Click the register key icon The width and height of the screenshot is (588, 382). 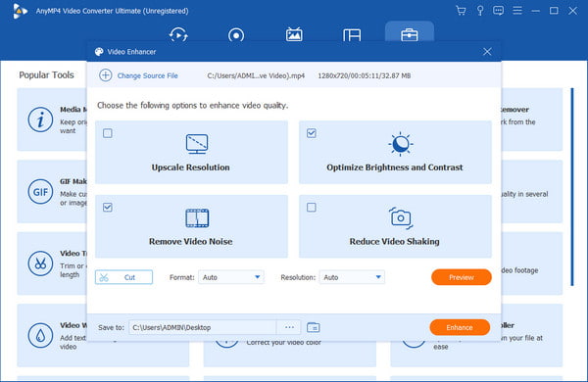point(480,11)
